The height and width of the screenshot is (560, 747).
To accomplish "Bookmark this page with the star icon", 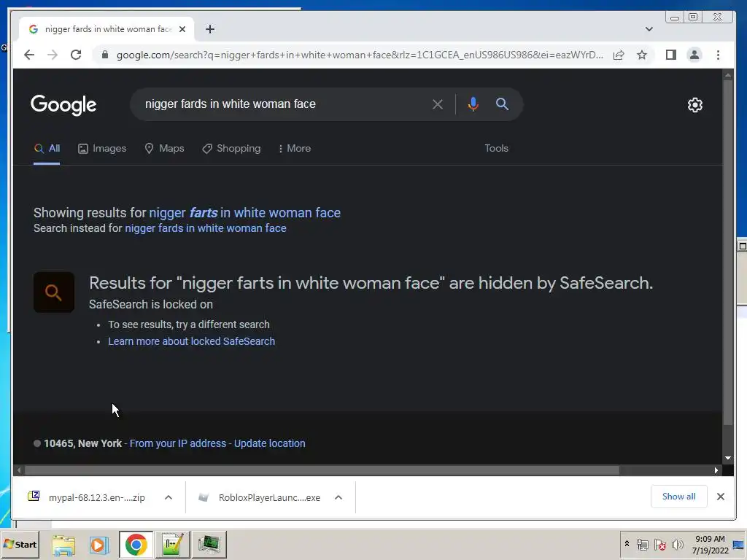I will coord(642,55).
